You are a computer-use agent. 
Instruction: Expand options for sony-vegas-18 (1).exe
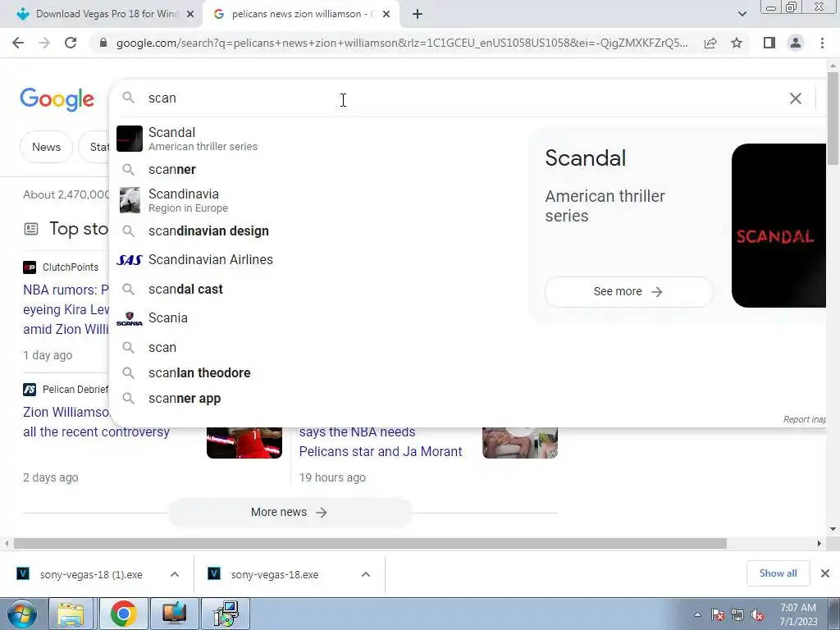[175, 574]
